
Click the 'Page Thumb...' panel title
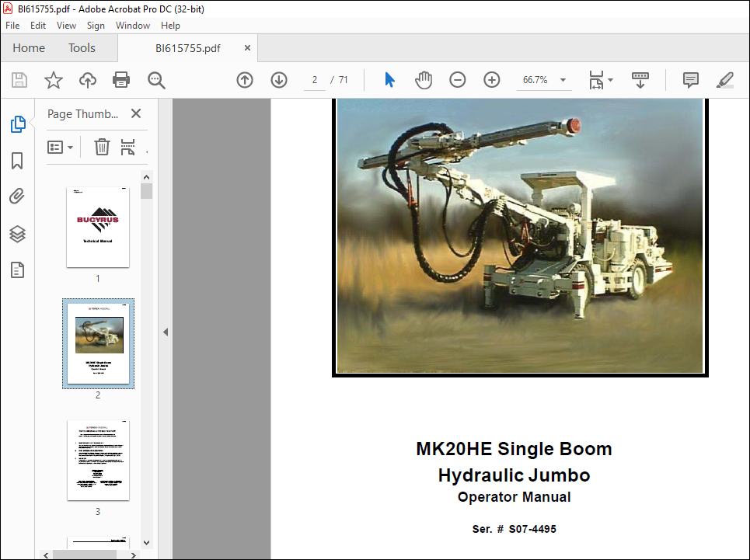(82, 114)
